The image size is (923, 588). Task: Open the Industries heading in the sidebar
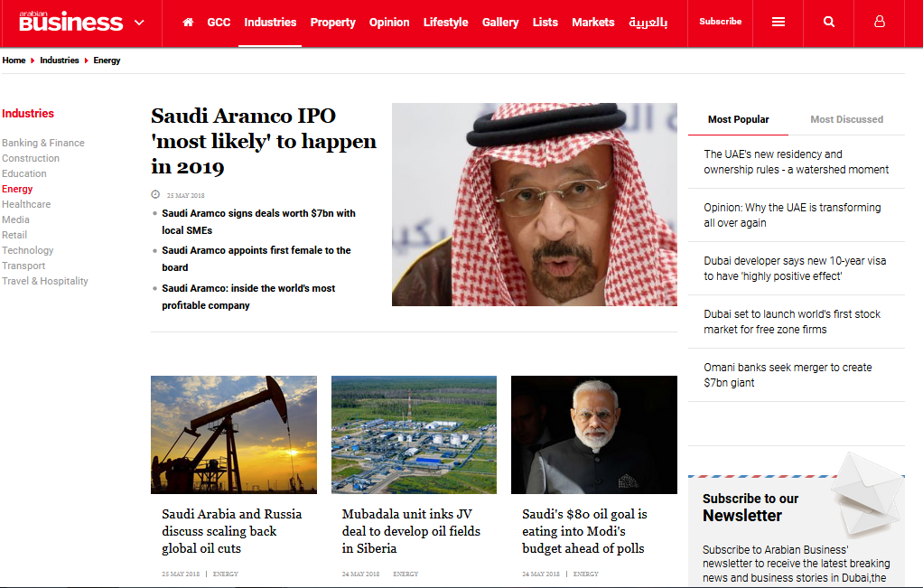(x=28, y=114)
